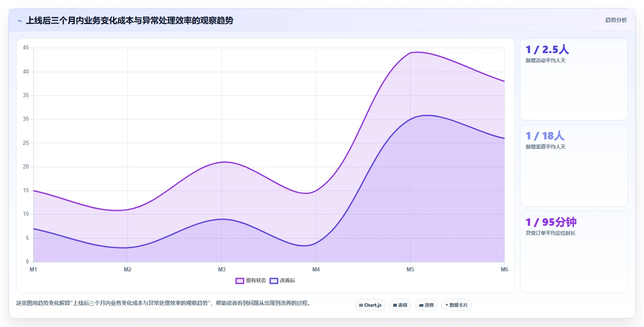Click M5 x-axis label
The height and width of the screenshot is (327, 644).
tap(410, 270)
